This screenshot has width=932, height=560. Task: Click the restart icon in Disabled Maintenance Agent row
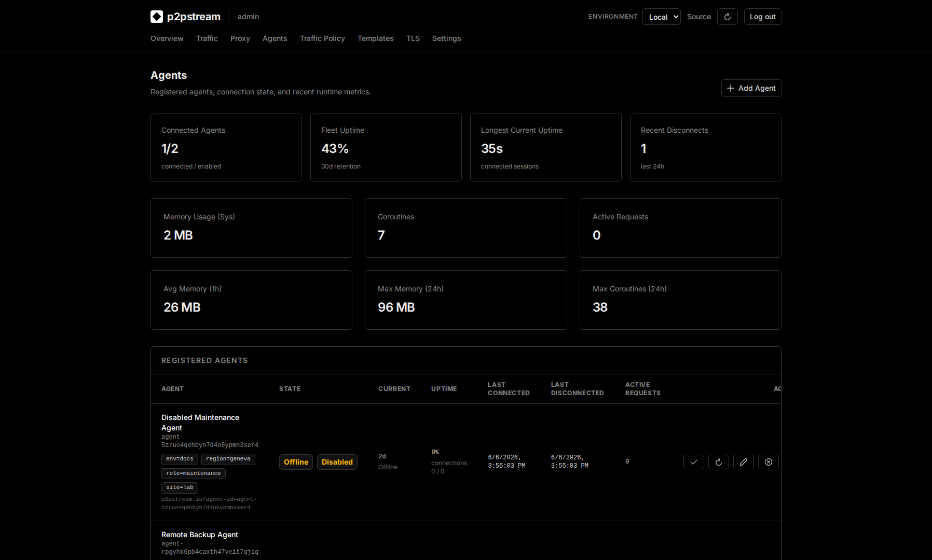tap(719, 462)
